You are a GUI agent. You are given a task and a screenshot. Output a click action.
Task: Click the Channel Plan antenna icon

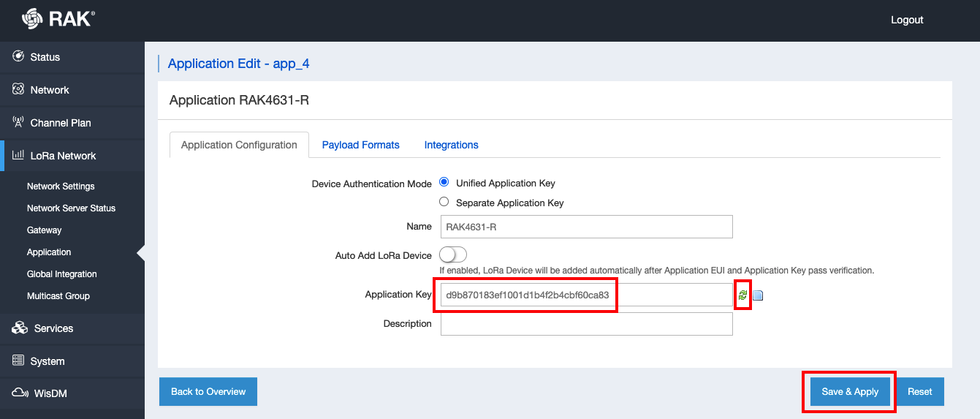click(18, 122)
